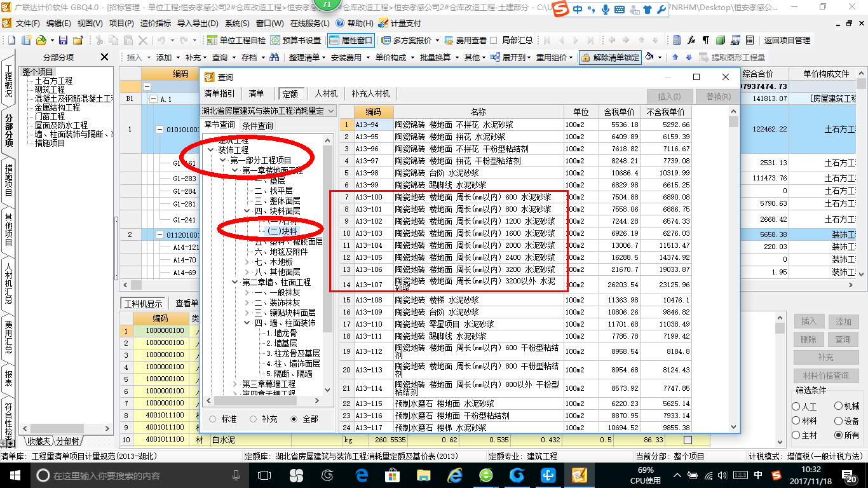Click the paragraph mark icon

(x=705, y=40)
